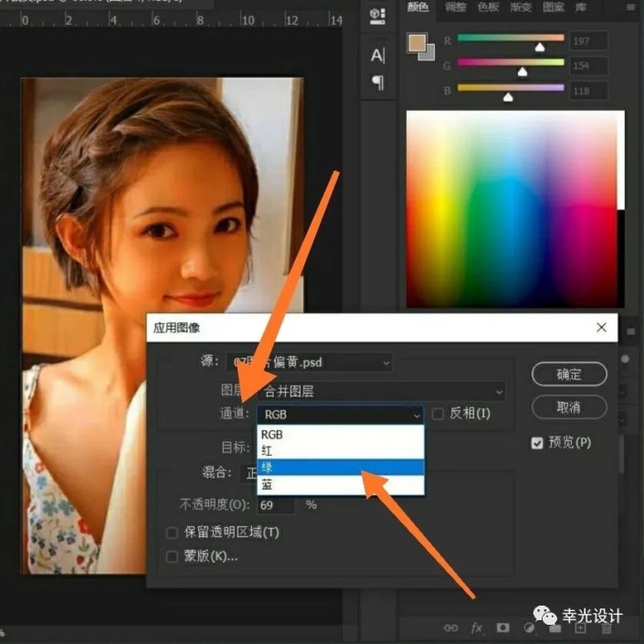This screenshot has width=644, height=644.
Task: Choose 蓝 in the channel list
Action: click(341, 485)
